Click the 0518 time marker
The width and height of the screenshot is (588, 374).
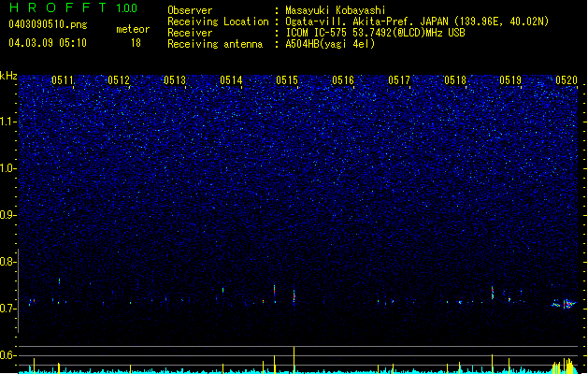(455, 80)
